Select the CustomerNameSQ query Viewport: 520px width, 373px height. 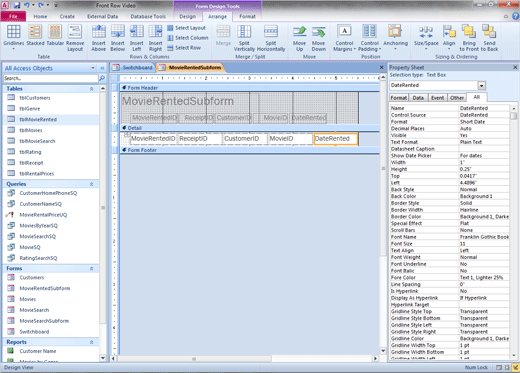point(51,204)
